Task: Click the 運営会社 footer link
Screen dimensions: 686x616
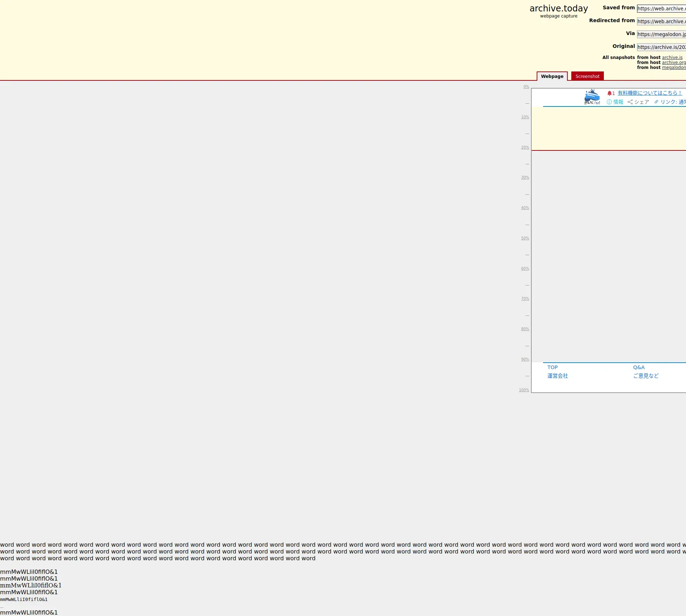Action: (x=557, y=376)
